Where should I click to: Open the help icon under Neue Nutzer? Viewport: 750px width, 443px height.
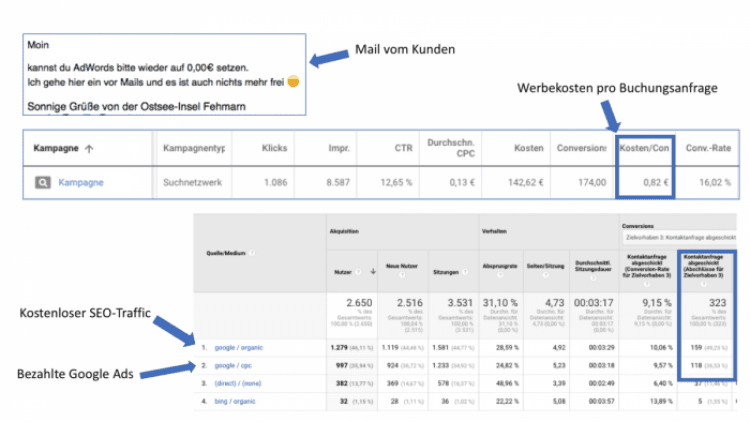click(x=402, y=275)
